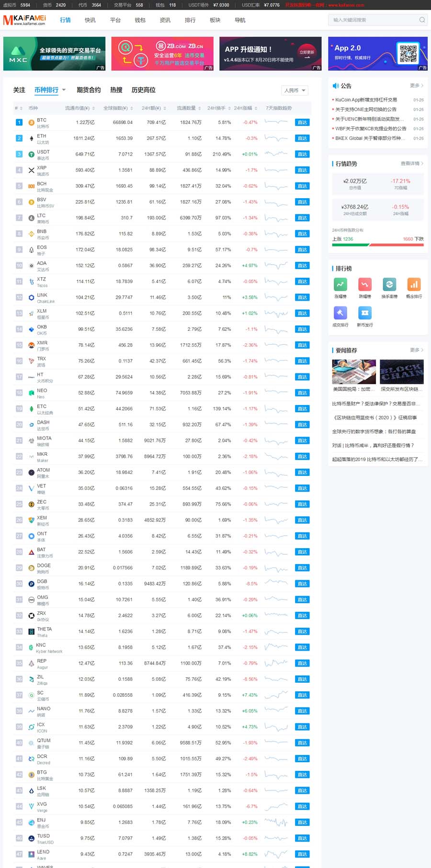Click the 换手率榜 turnover ranking icon

[x=389, y=284]
